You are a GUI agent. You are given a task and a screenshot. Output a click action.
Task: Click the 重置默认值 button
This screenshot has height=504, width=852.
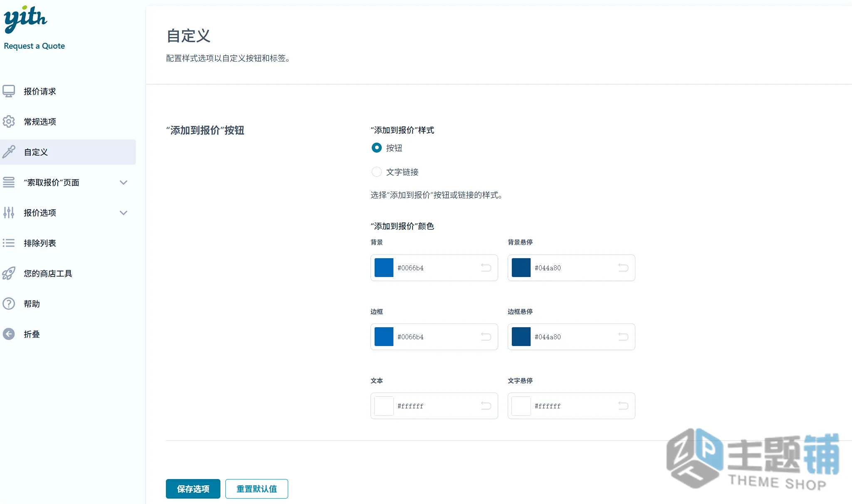[x=257, y=489]
